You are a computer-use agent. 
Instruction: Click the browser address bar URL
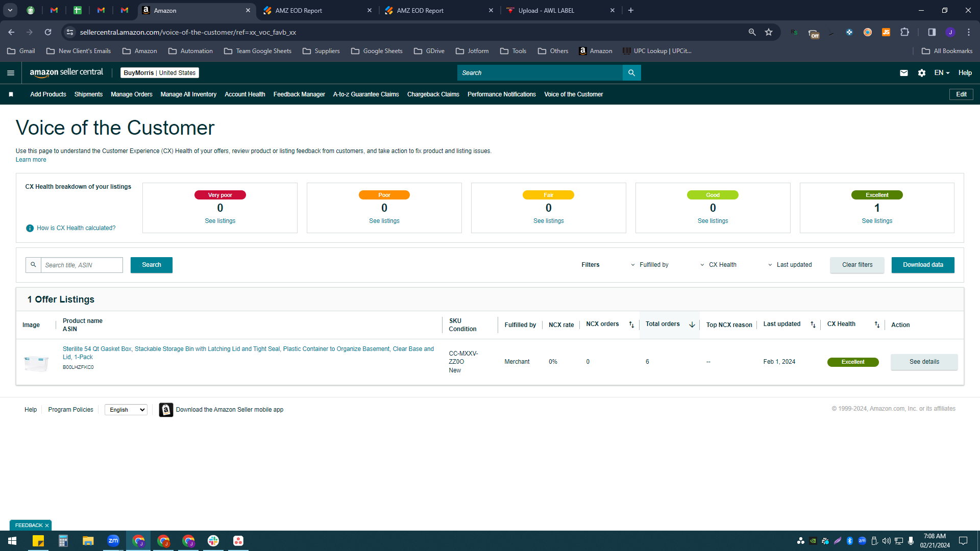(188, 32)
